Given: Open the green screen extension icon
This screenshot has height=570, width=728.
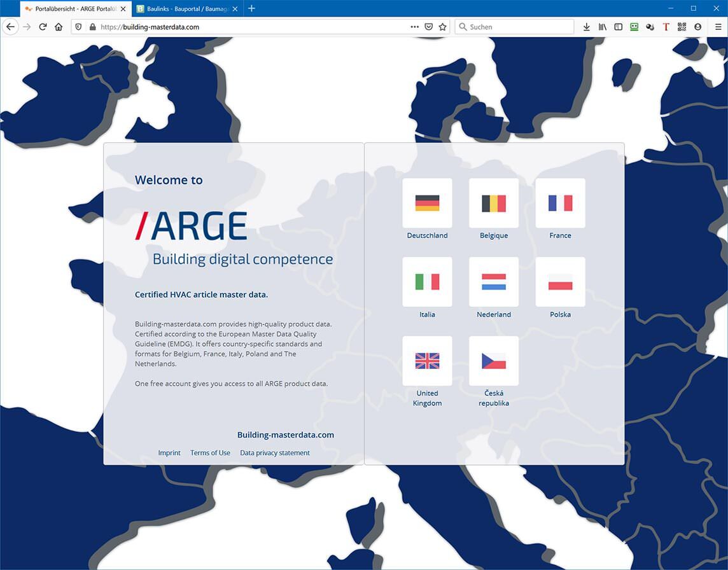Looking at the screenshot, I should (x=634, y=27).
